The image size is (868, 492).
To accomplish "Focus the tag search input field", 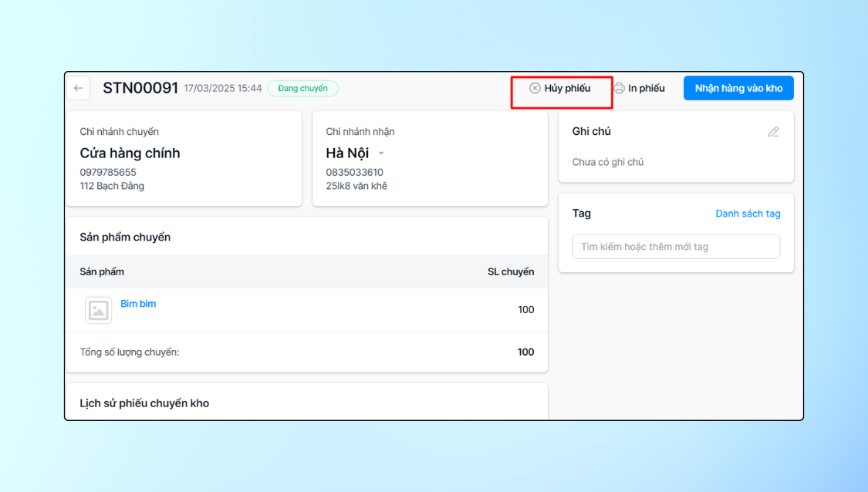I will [x=676, y=247].
